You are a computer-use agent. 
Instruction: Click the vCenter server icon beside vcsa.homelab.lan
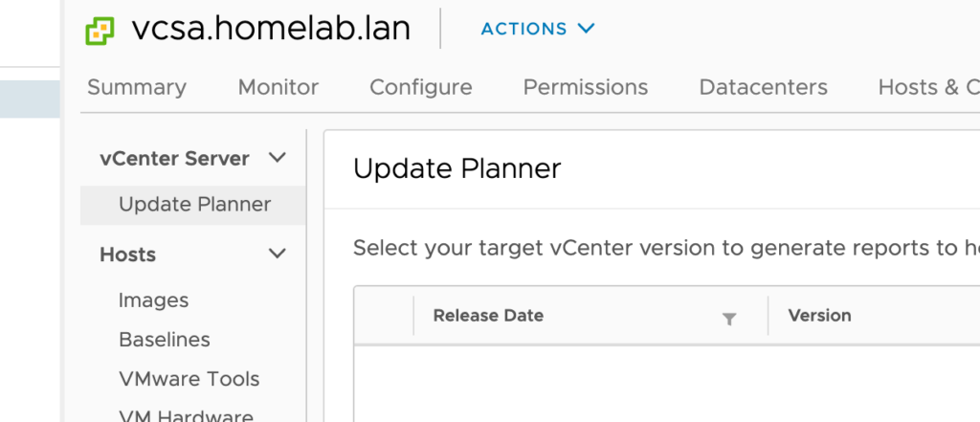100,31
